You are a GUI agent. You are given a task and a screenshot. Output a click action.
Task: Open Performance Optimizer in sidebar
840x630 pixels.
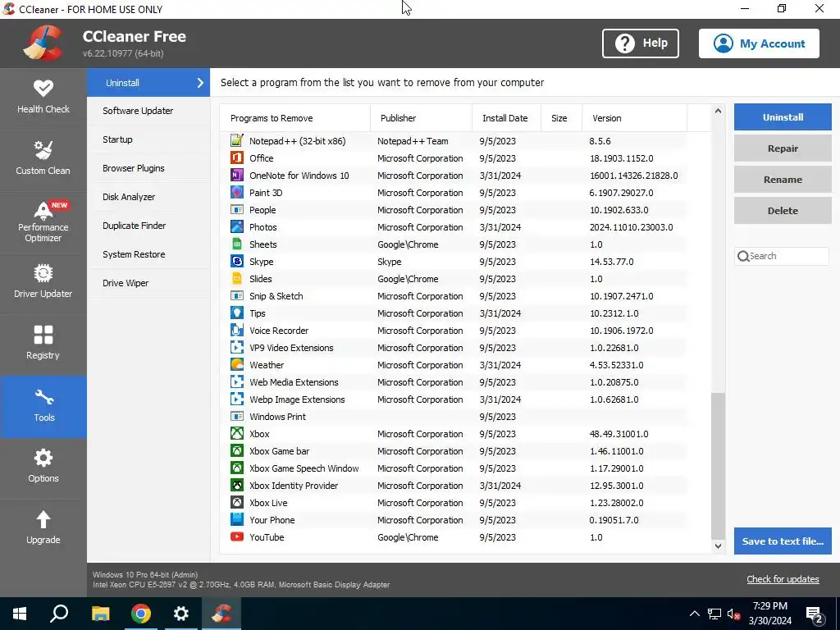tap(43, 221)
